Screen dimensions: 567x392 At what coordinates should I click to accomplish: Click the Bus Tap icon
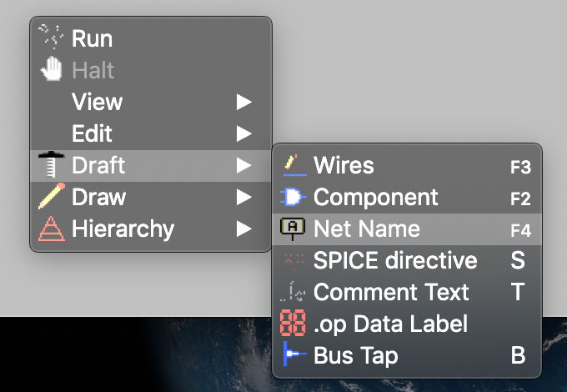click(294, 354)
